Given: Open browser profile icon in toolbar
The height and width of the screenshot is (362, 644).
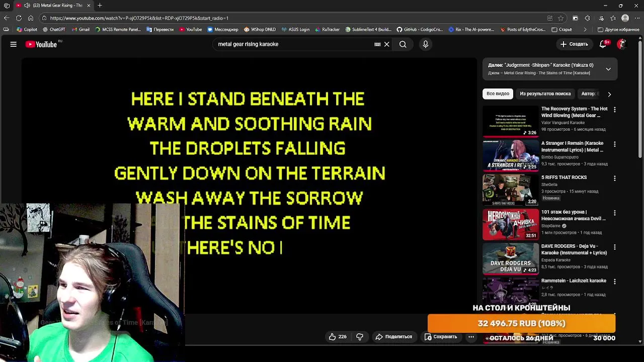Looking at the screenshot, I should coord(625,18).
